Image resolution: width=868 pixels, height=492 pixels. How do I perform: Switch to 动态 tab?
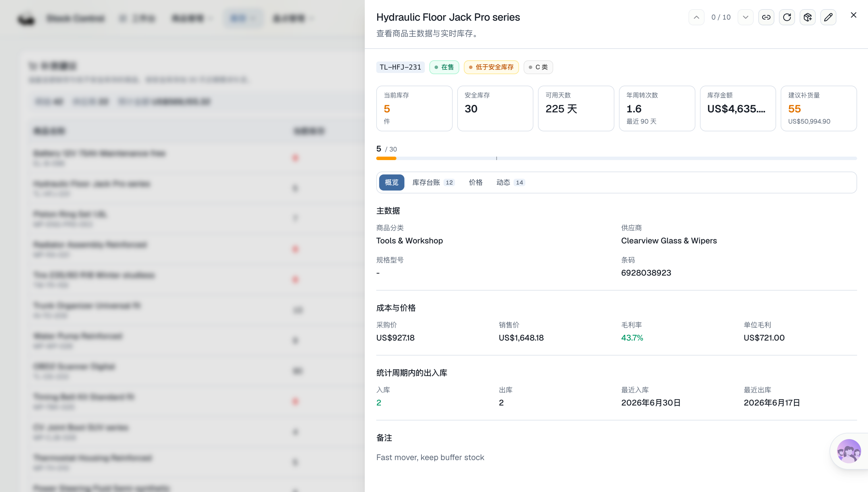click(510, 182)
